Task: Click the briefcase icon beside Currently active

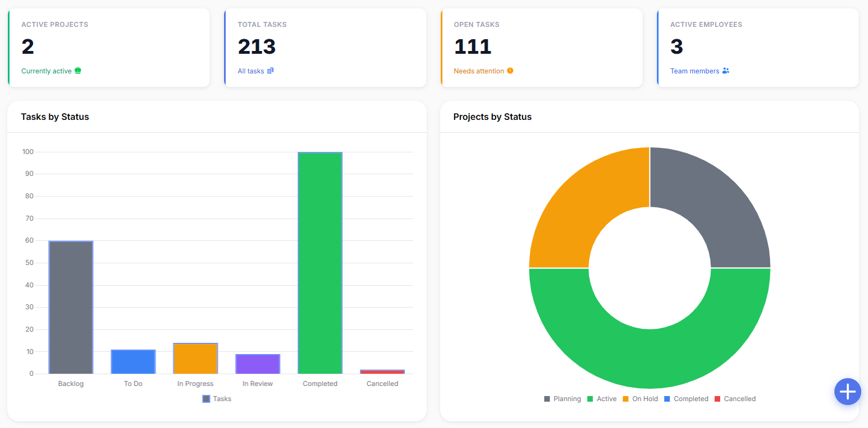Action: pos(78,71)
